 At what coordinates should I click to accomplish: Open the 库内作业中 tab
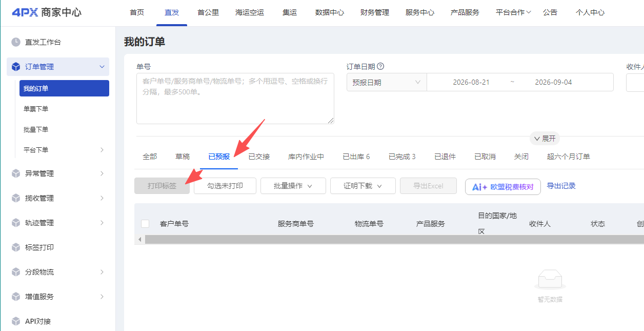[306, 157]
